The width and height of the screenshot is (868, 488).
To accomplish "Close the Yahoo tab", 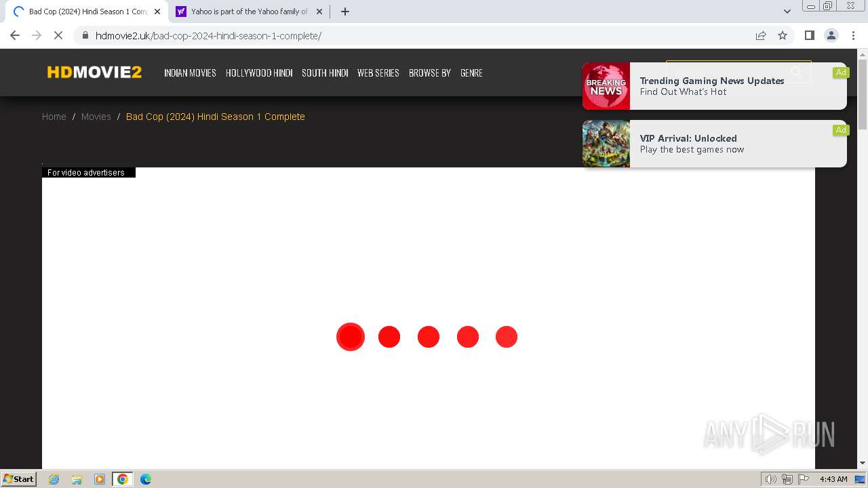I will [319, 12].
